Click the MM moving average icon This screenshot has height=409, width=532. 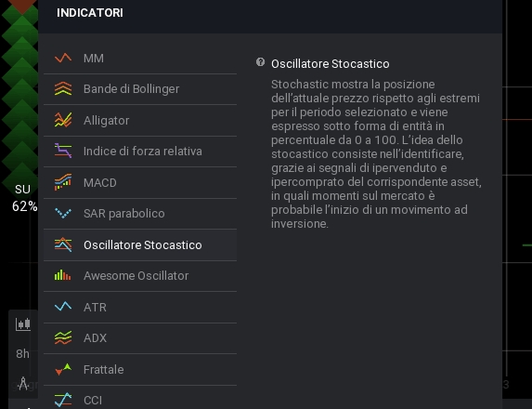click(x=63, y=58)
